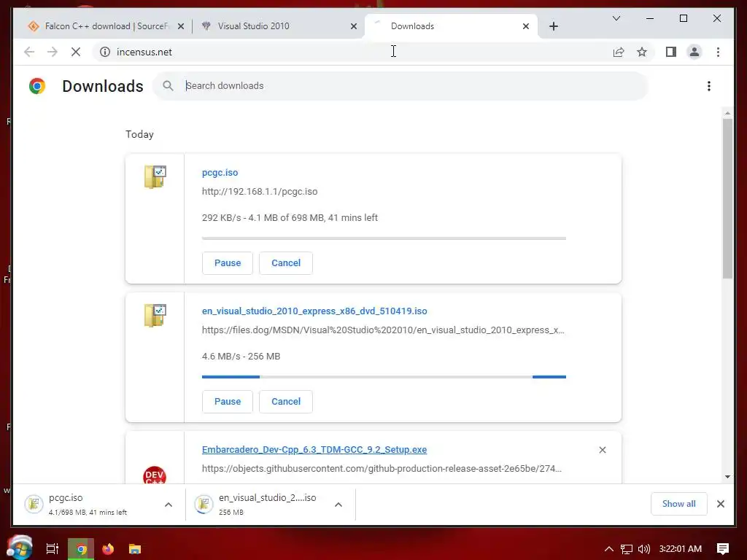Click Visual Studio iso progress bar
The width and height of the screenshot is (747, 560).
coord(384,377)
